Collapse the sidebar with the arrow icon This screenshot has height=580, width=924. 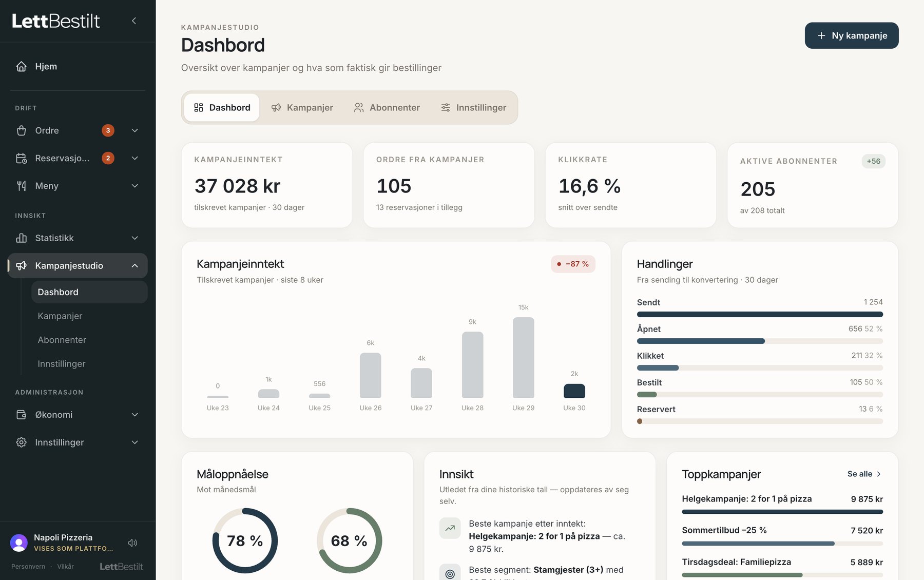134,21
